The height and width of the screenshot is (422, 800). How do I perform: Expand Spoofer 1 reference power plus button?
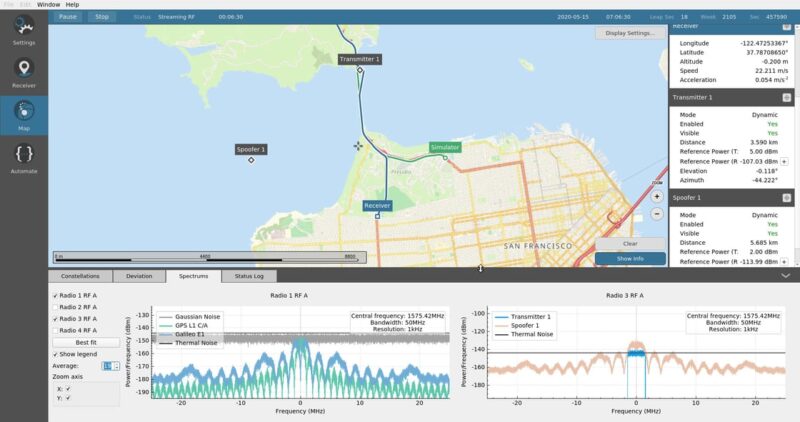(x=784, y=262)
